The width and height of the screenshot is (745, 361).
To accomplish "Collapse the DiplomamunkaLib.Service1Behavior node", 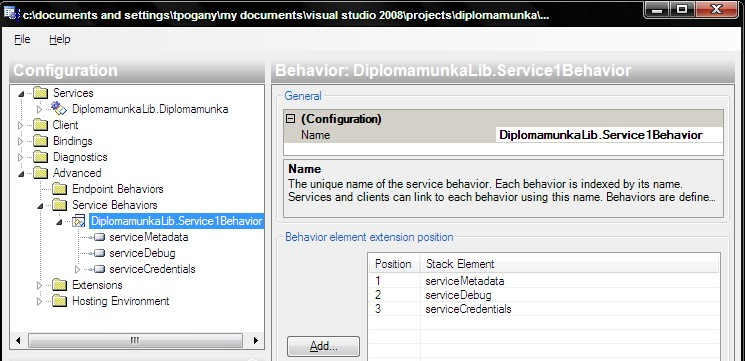I will click(x=59, y=222).
